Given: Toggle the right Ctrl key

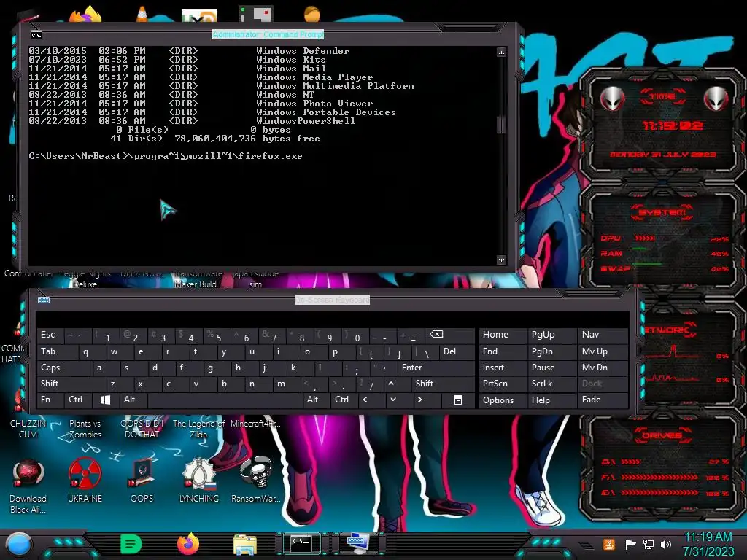Looking at the screenshot, I should [344, 400].
